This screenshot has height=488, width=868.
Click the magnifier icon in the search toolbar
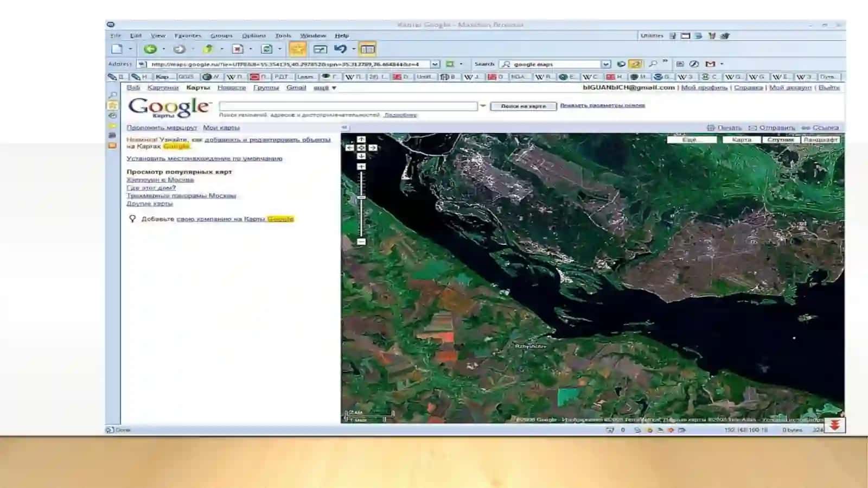click(x=653, y=64)
